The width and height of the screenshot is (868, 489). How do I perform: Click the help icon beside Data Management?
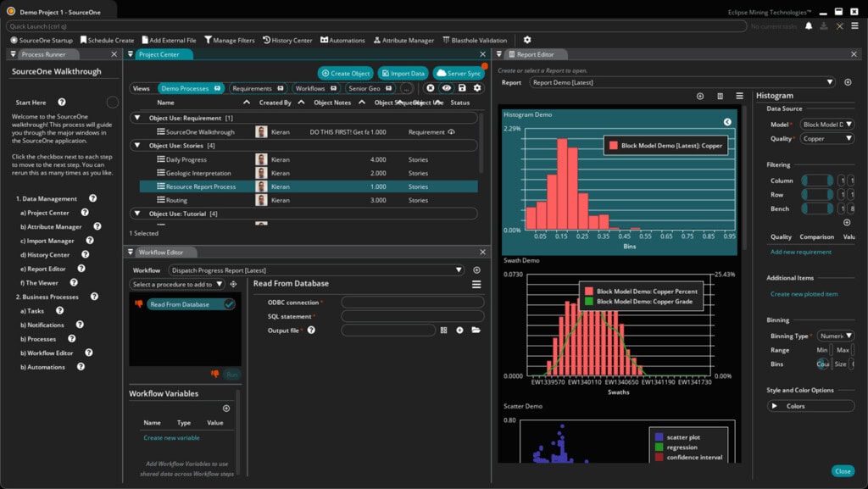(93, 198)
